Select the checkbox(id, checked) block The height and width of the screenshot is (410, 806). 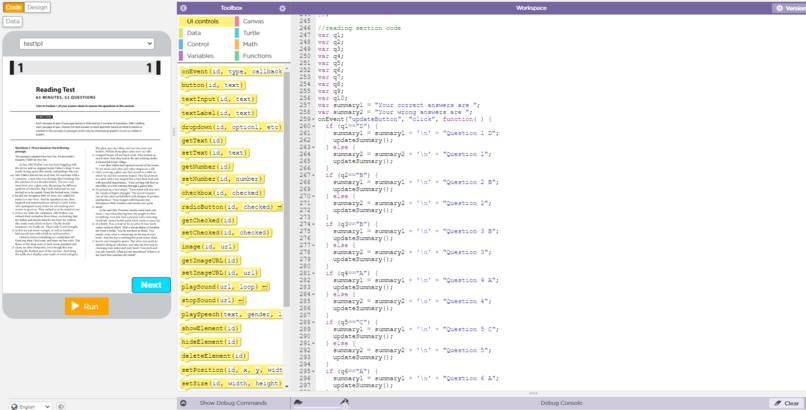tap(222, 193)
